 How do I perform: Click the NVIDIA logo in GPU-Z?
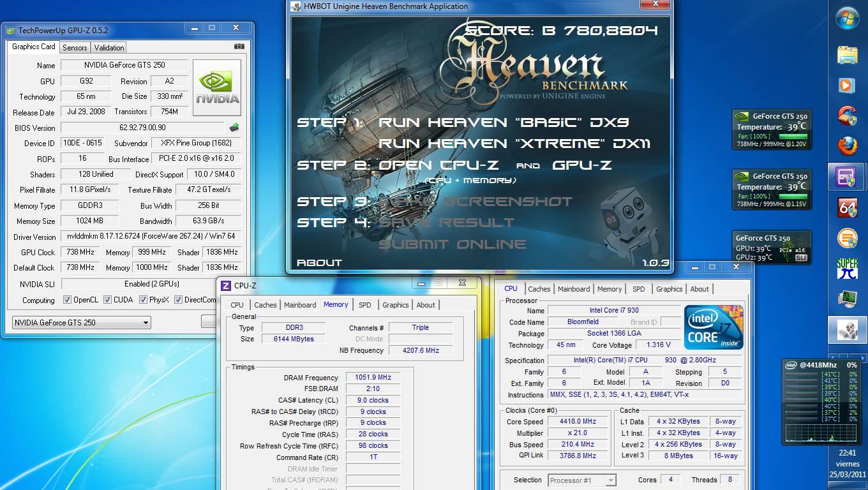click(x=217, y=87)
